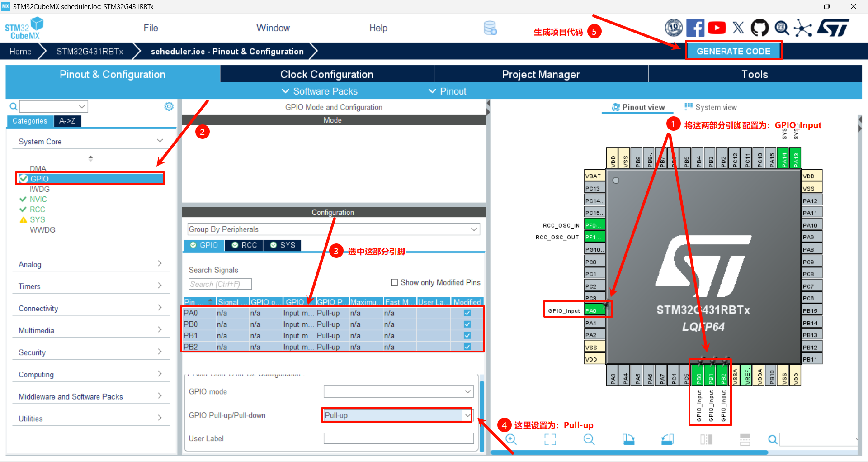
Task: Open the RCC configuration tab
Action: tap(244, 245)
